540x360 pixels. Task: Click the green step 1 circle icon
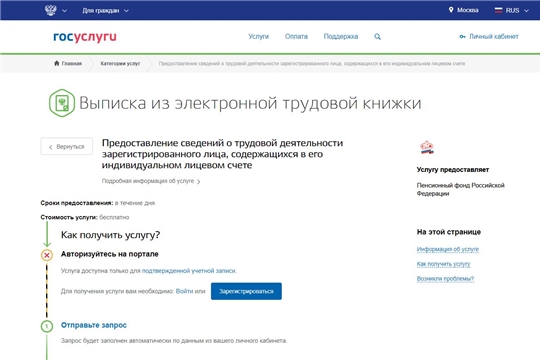[x=47, y=326]
